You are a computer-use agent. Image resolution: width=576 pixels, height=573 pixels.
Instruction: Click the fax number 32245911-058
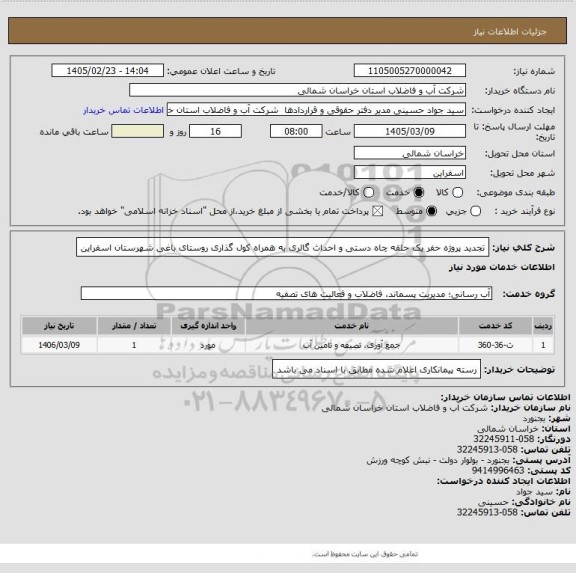tap(503, 439)
